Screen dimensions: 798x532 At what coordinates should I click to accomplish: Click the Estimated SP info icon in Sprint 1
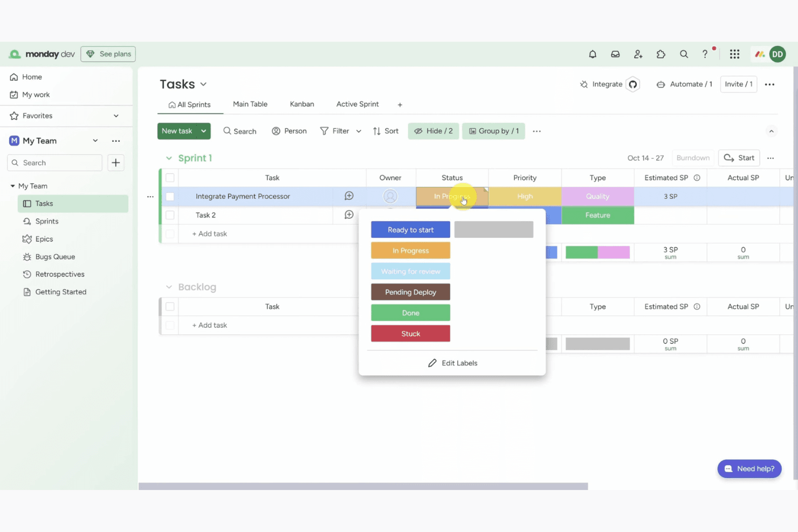click(x=697, y=178)
